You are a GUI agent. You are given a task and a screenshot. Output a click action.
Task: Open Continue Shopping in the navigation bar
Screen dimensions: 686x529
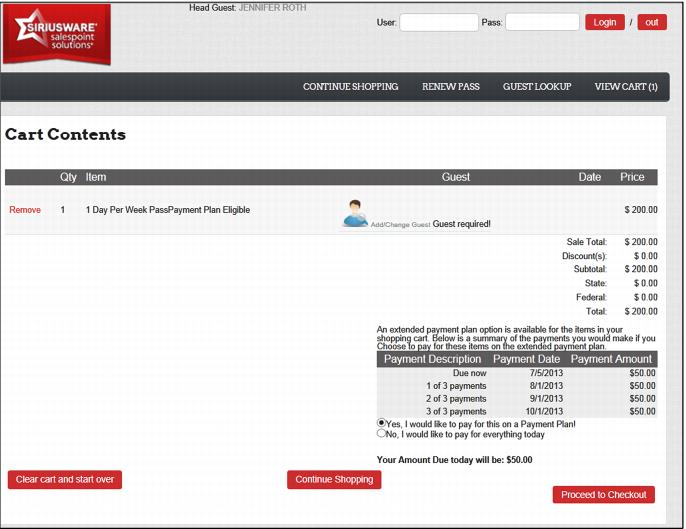point(350,87)
